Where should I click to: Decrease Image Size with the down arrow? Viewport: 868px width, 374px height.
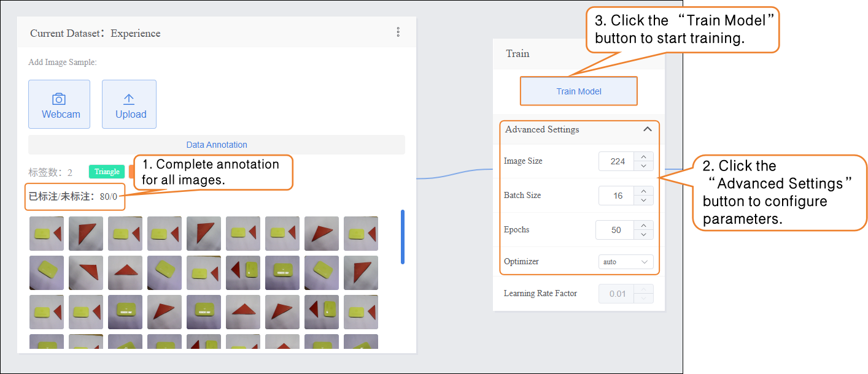click(643, 166)
